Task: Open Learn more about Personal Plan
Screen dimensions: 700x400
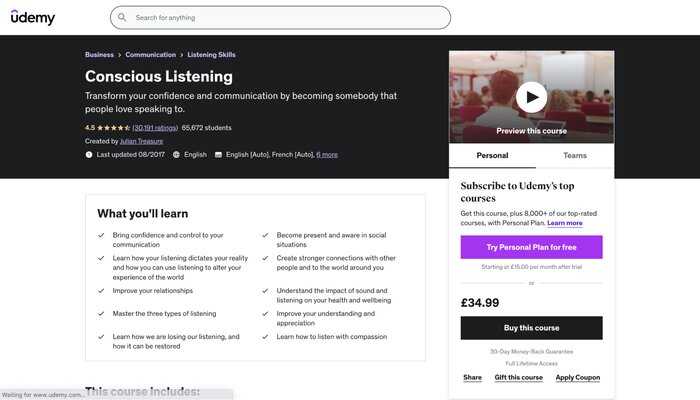Action: click(x=565, y=223)
